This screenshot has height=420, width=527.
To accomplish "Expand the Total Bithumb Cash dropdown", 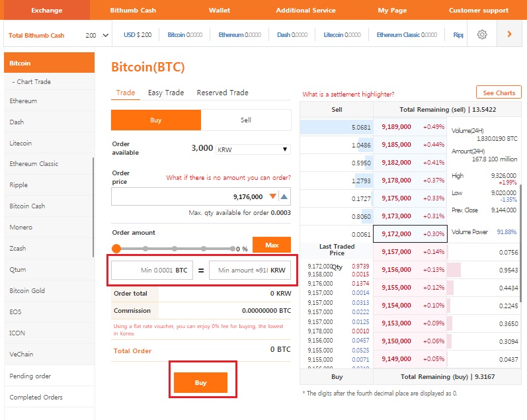I will [x=105, y=35].
